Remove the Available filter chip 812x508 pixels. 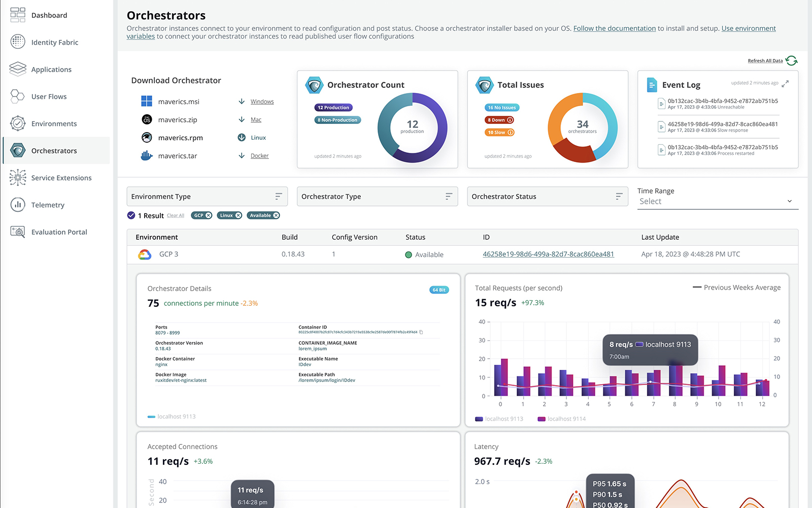pos(276,215)
